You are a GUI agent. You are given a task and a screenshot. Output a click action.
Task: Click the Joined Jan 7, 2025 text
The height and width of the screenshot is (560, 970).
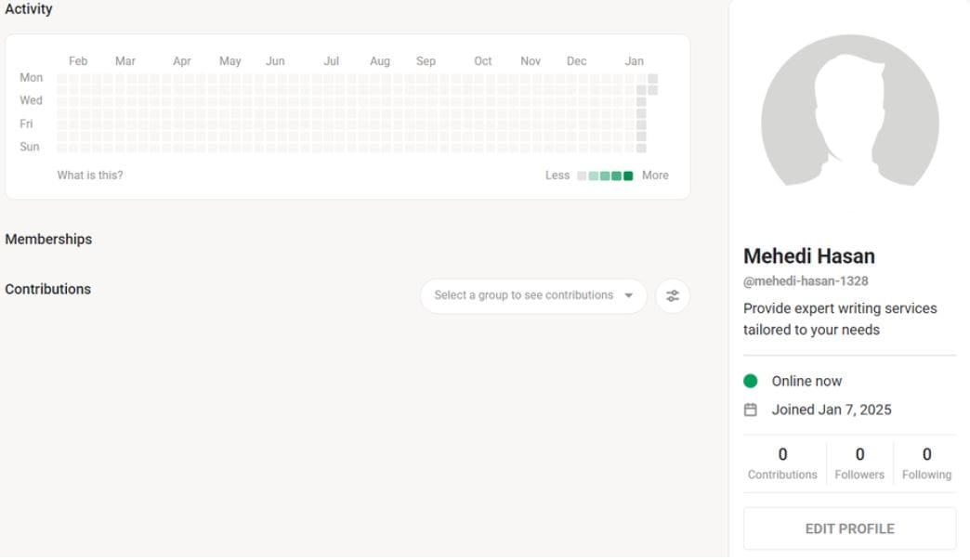[832, 410]
